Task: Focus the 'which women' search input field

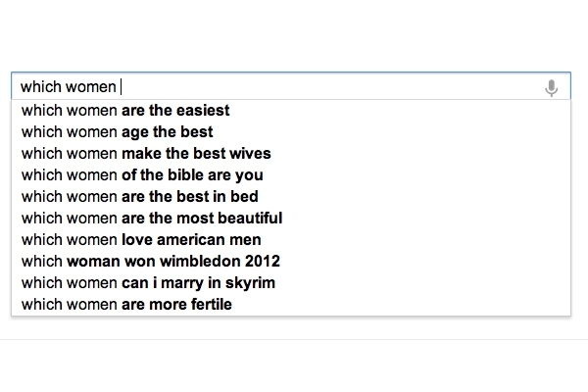Action: click(x=291, y=86)
